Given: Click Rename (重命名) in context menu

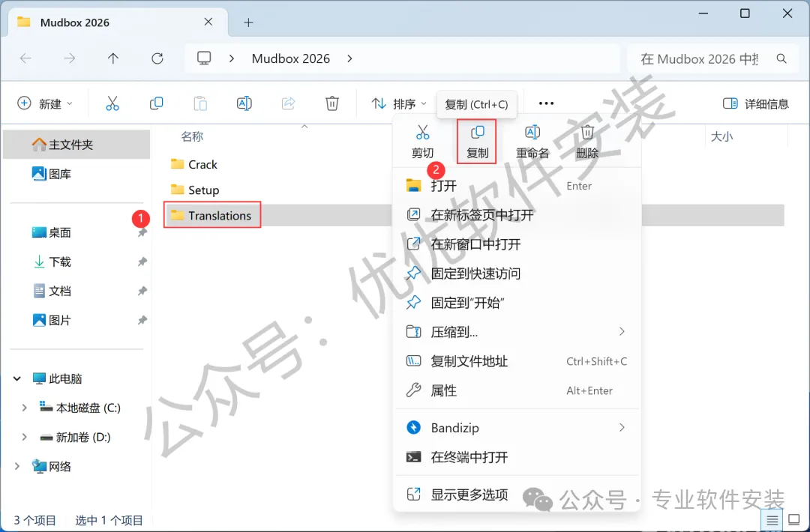Looking at the screenshot, I should click(532, 142).
